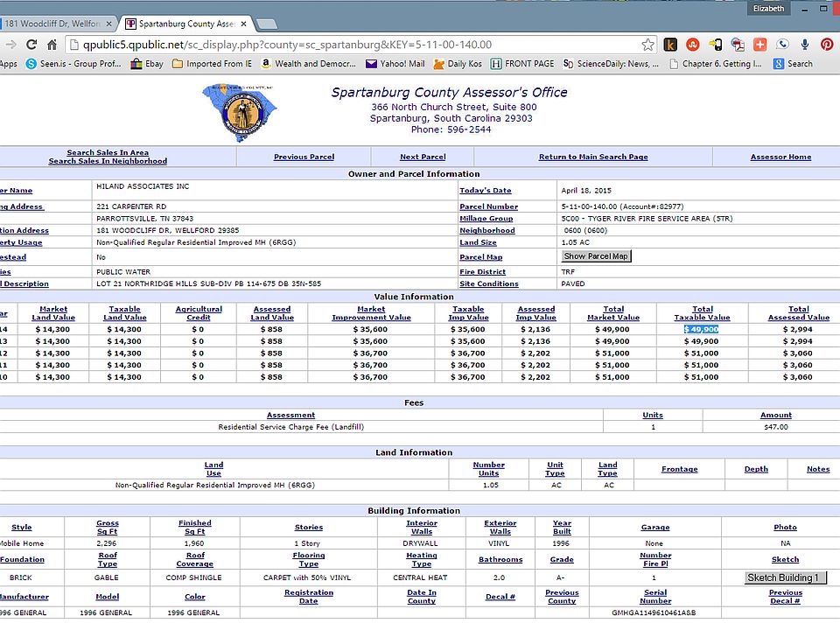Open the Ebay bookmark

[147, 64]
